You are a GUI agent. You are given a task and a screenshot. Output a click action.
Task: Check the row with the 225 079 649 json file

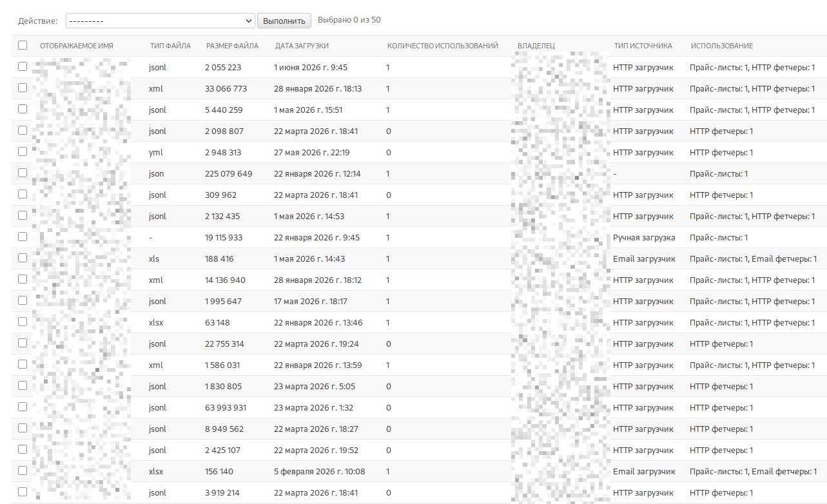[23, 173]
